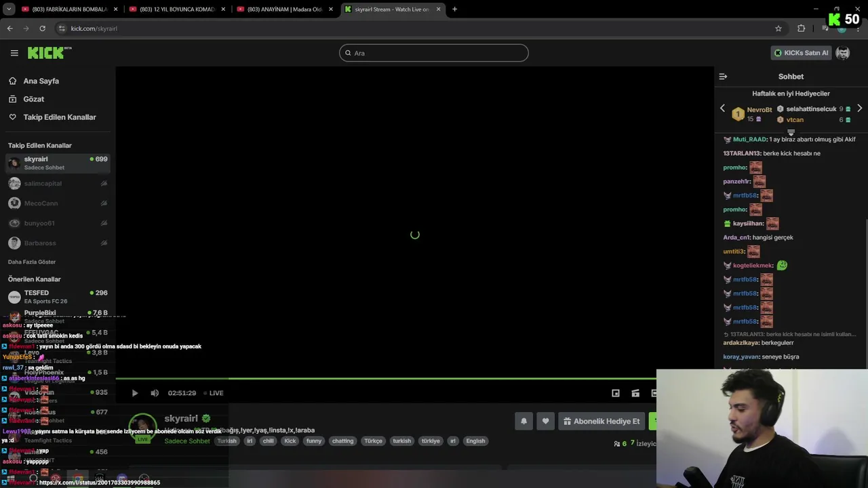The width and height of the screenshot is (868, 488).
Task: Bookmark this page with star
Action: 778,28
